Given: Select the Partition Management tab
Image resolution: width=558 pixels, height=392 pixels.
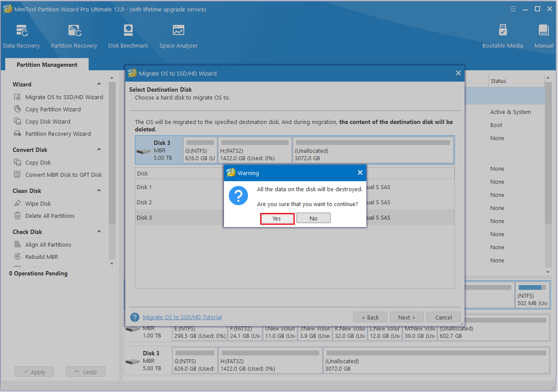Looking at the screenshot, I should (x=47, y=65).
